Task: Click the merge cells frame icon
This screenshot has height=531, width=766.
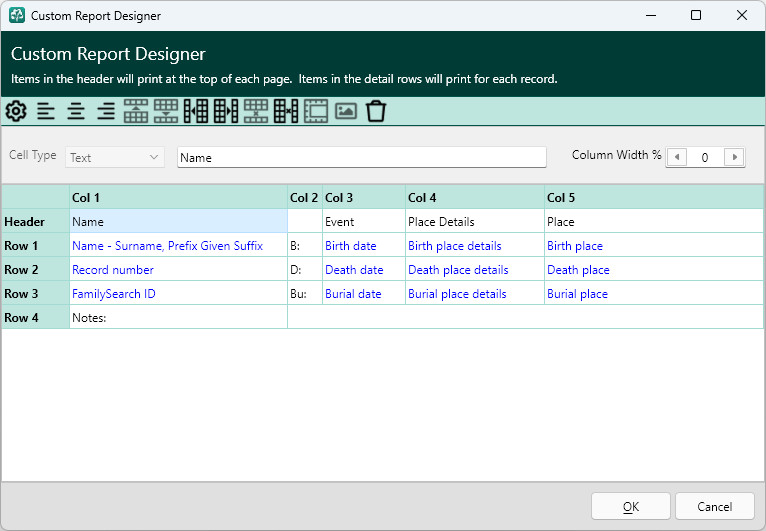Action: point(316,111)
